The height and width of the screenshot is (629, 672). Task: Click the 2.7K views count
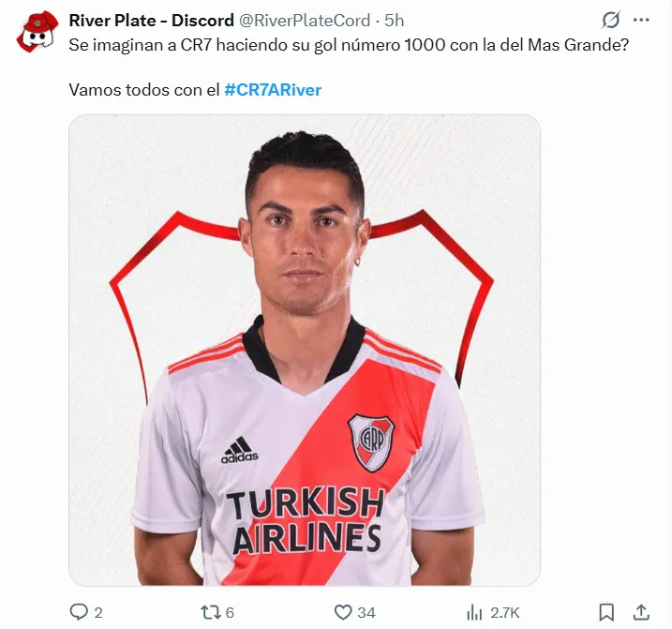tap(505, 612)
